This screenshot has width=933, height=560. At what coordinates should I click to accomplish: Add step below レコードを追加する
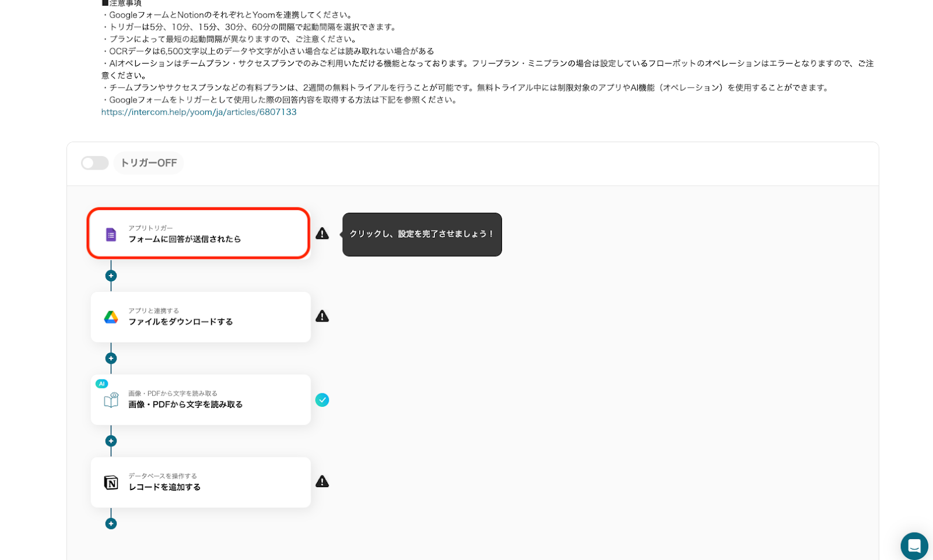(x=111, y=524)
